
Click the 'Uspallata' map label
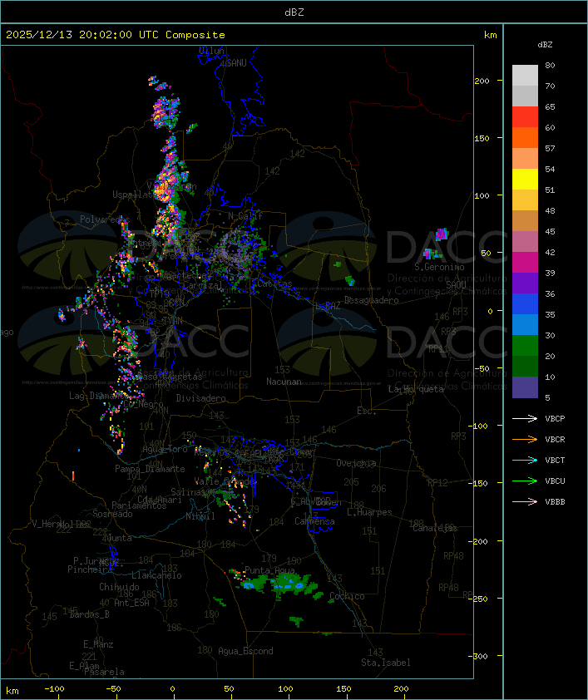(134, 195)
